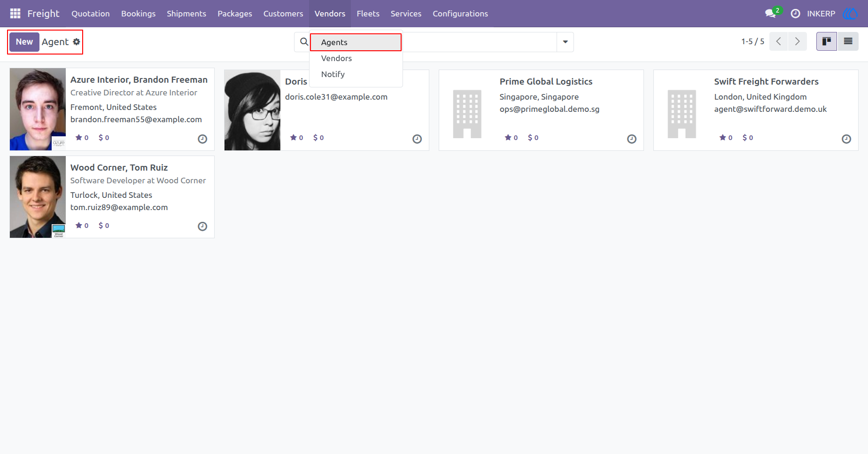
Task: Open the apps grid home menu
Action: pos(15,14)
